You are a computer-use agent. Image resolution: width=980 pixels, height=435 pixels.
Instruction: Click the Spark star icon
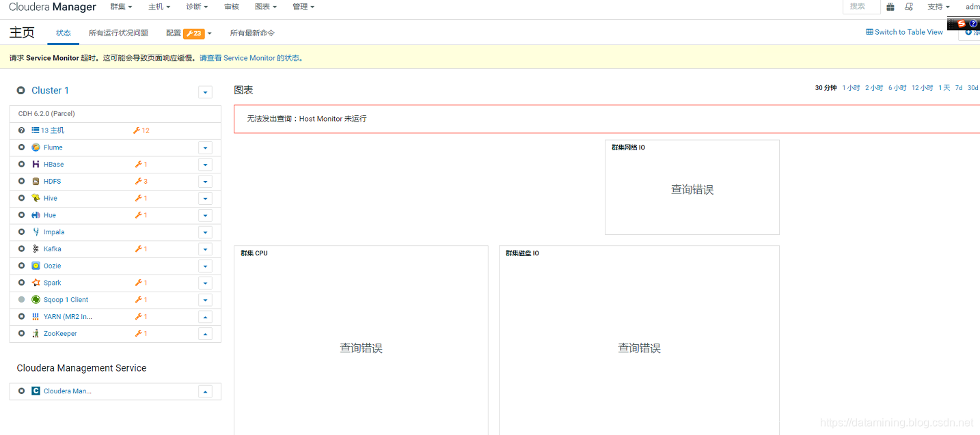coord(36,283)
